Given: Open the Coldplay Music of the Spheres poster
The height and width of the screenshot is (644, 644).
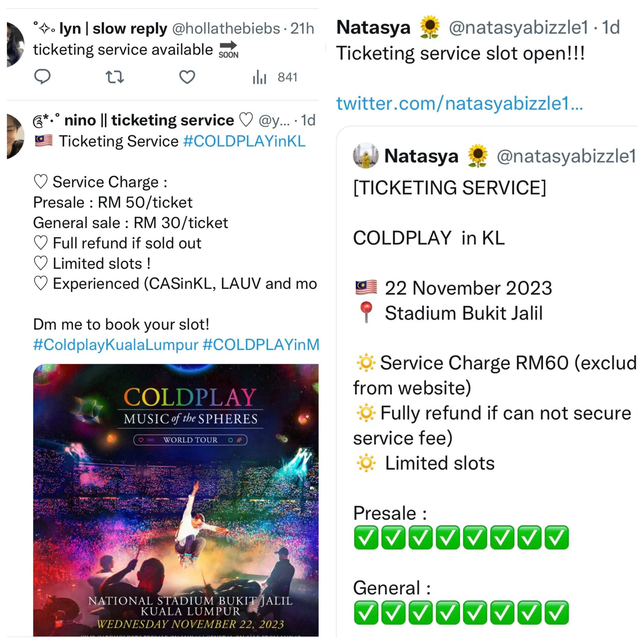Looking at the screenshot, I should (176, 500).
